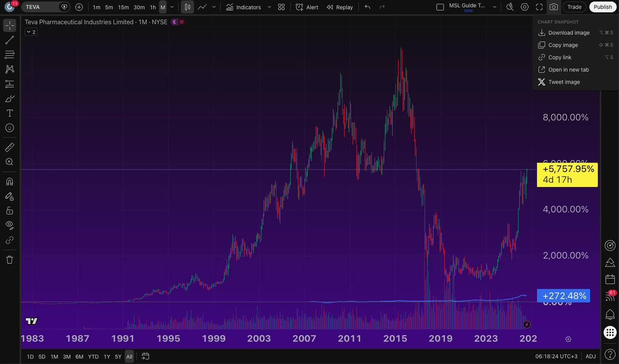
Task: Click the plus compare symbol icon
Action: (x=79, y=7)
